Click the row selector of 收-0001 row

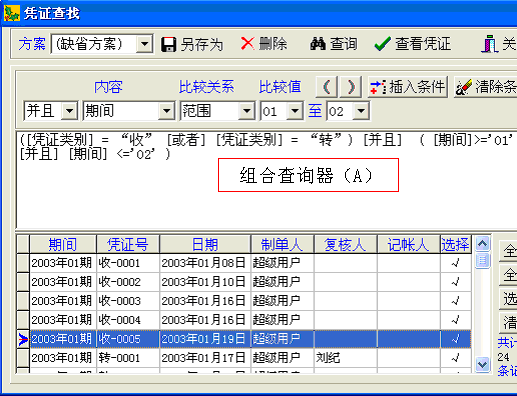[23, 263]
